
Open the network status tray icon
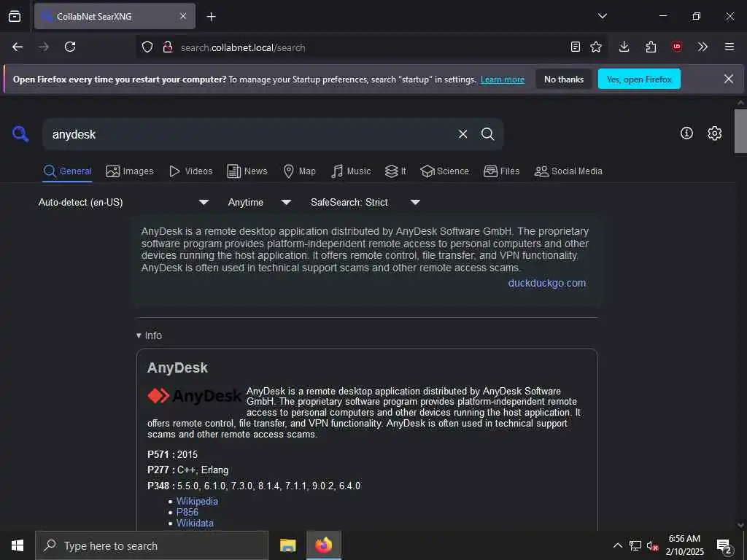[x=635, y=545]
